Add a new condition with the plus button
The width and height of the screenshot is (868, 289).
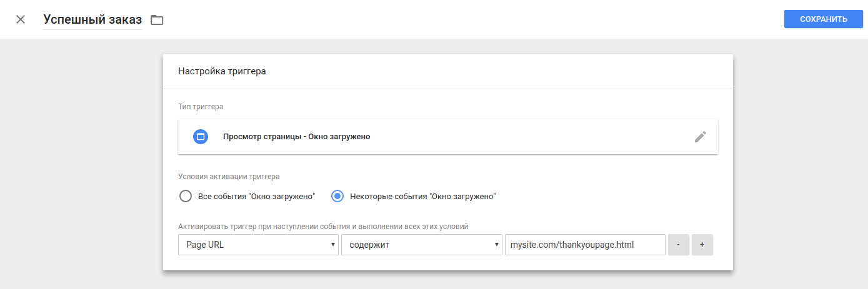(702, 245)
